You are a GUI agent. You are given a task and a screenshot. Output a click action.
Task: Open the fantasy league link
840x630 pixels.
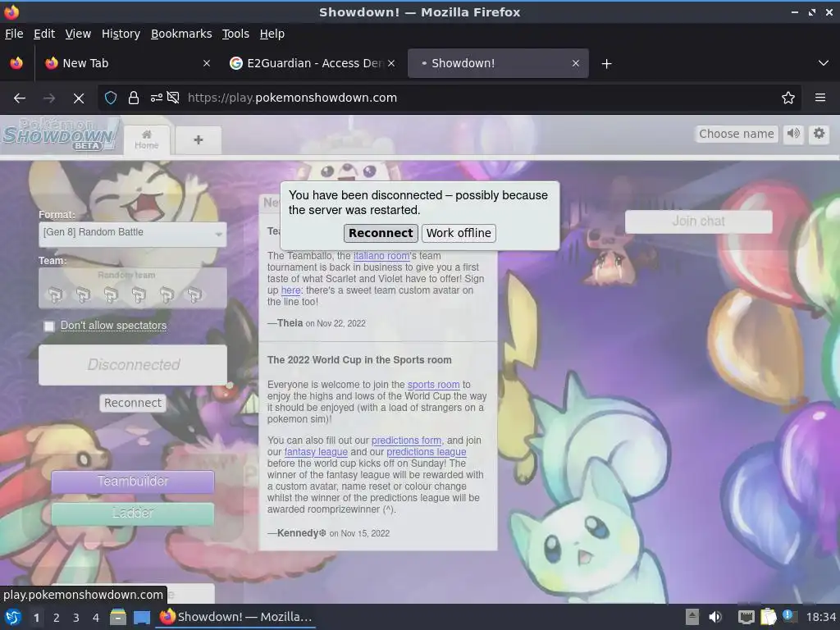(316, 452)
